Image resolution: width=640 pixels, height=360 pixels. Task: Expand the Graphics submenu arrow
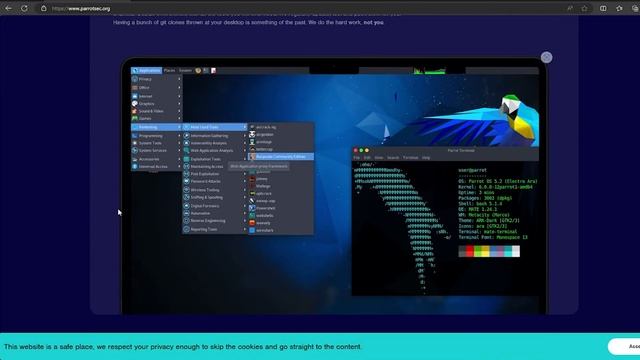[179, 104]
